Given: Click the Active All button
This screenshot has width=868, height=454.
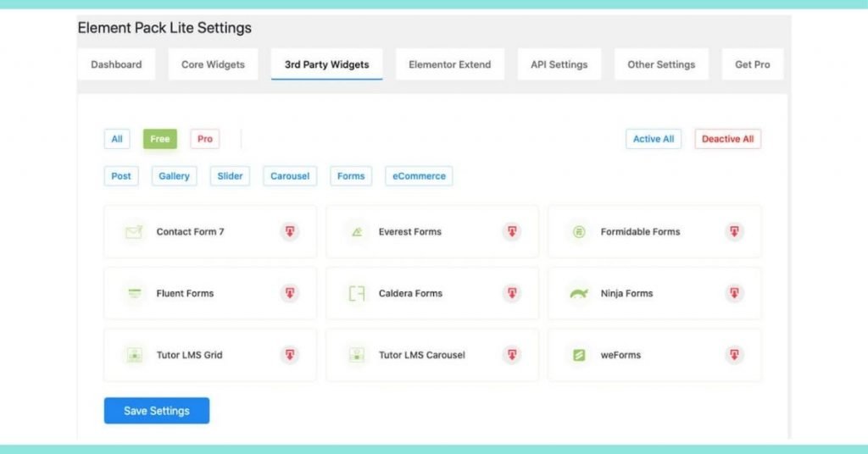Looking at the screenshot, I should (x=654, y=139).
